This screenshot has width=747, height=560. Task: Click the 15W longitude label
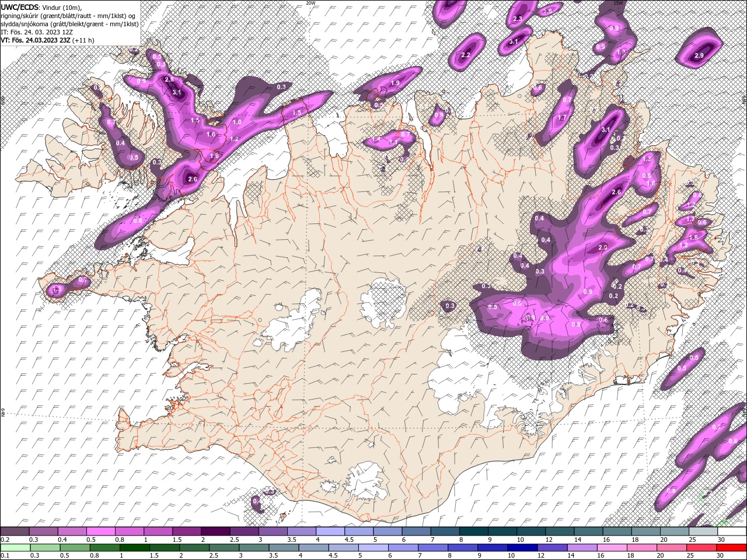[x=618, y=3]
